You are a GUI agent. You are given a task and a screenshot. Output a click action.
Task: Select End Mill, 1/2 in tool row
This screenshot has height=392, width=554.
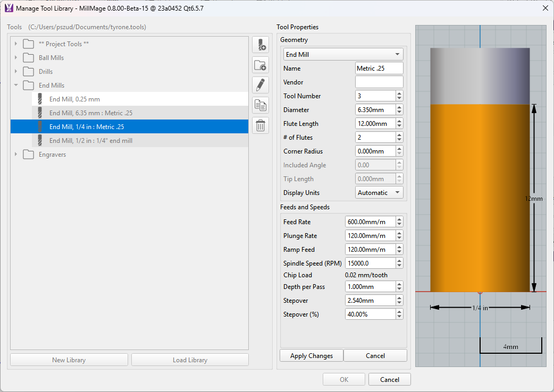click(140, 140)
